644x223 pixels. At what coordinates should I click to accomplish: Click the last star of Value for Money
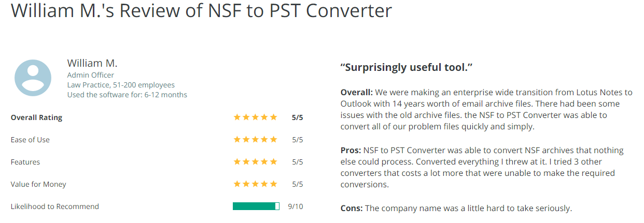[273, 184]
